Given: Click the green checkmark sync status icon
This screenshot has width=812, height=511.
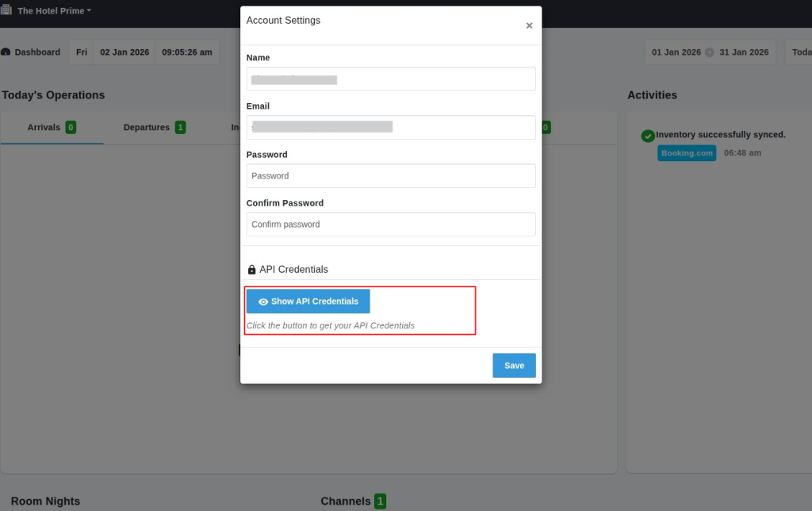Looking at the screenshot, I should tap(648, 136).
